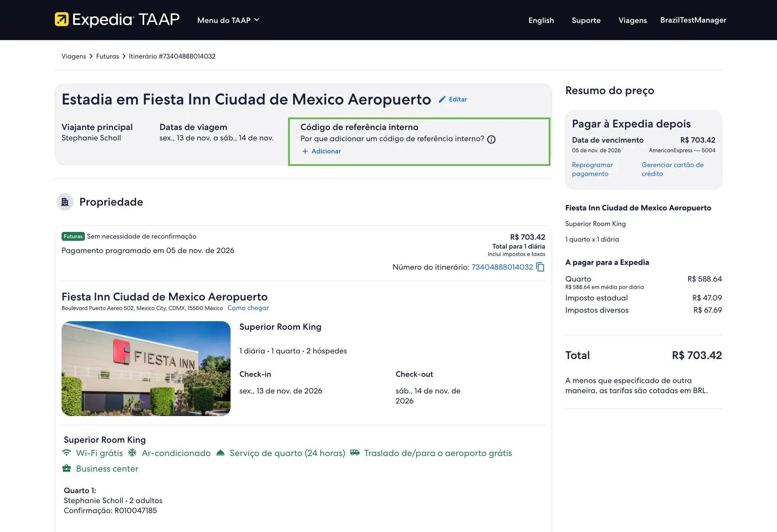Viewport: 777px width, 532px height.
Task: Go to Viagens in top navigation
Action: pos(632,20)
